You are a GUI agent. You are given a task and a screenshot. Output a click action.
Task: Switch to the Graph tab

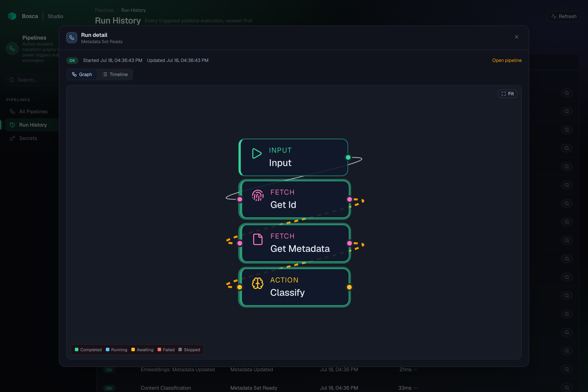(x=82, y=74)
